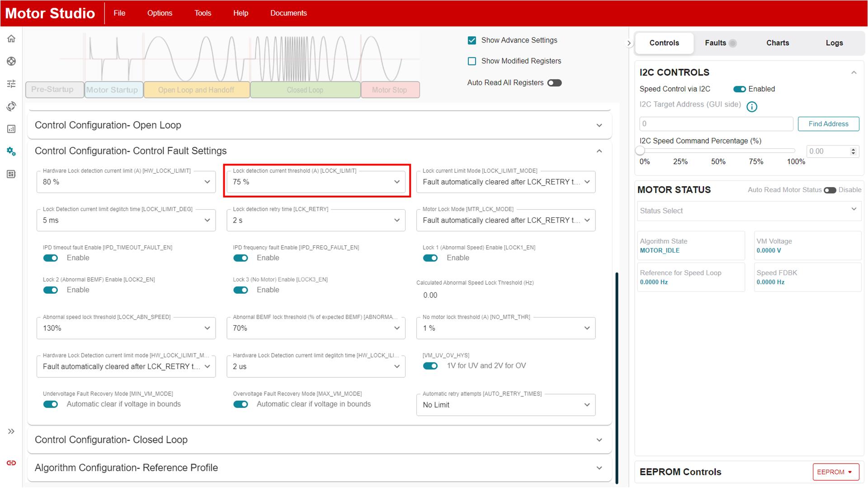The width and height of the screenshot is (868, 488).
Task: Click the Find Address button
Action: click(x=828, y=124)
